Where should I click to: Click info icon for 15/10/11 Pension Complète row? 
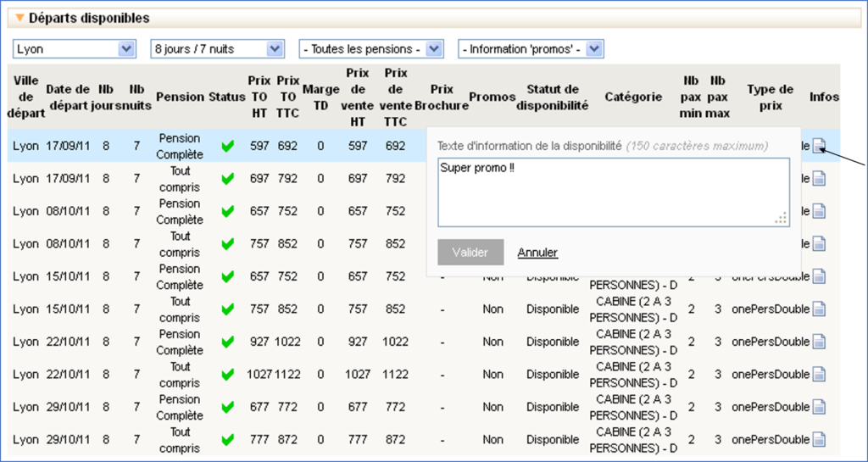[x=818, y=276]
